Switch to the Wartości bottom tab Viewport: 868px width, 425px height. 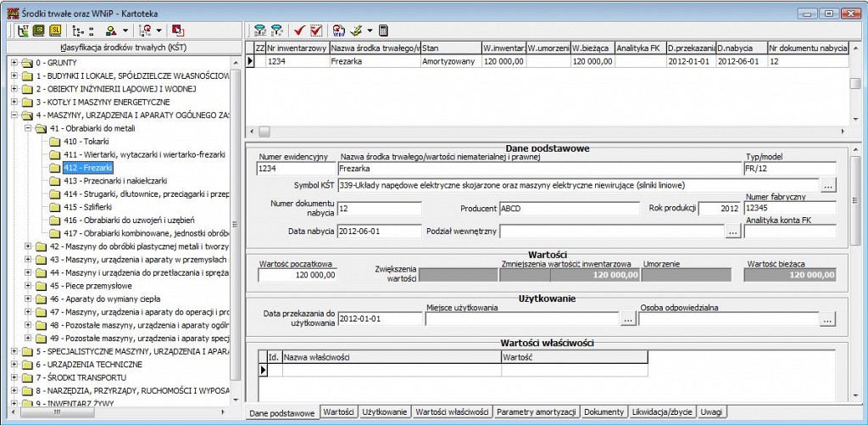(339, 411)
